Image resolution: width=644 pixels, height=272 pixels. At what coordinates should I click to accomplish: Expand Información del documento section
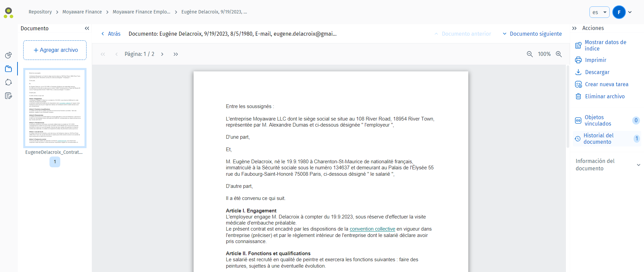click(x=638, y=165)
